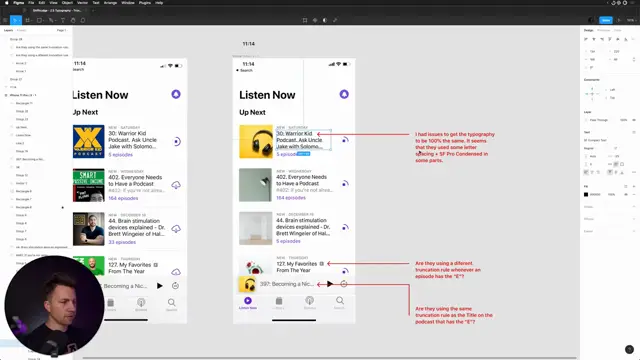Select the Move tool

point(15,20)
